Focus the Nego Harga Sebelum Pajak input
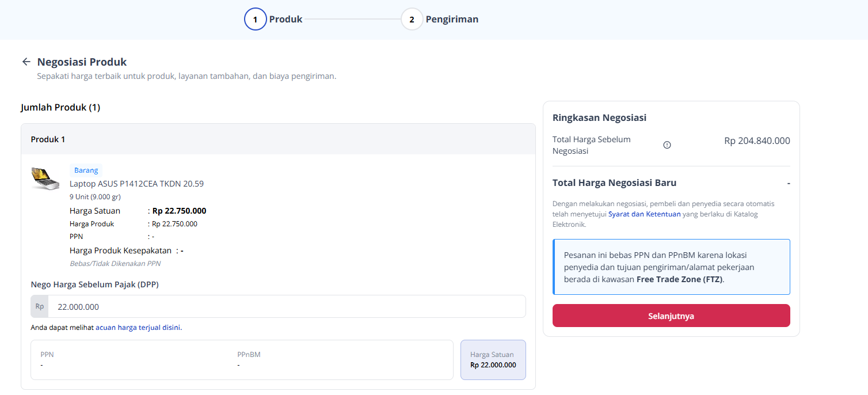 coord(287,306)
